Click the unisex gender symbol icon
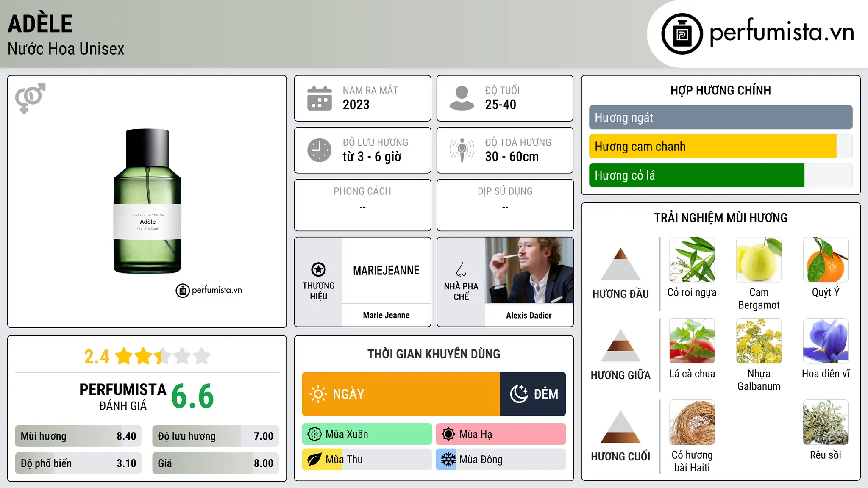Image resolution: width=868 pixels, height=488 pixels. click(30, 98)
